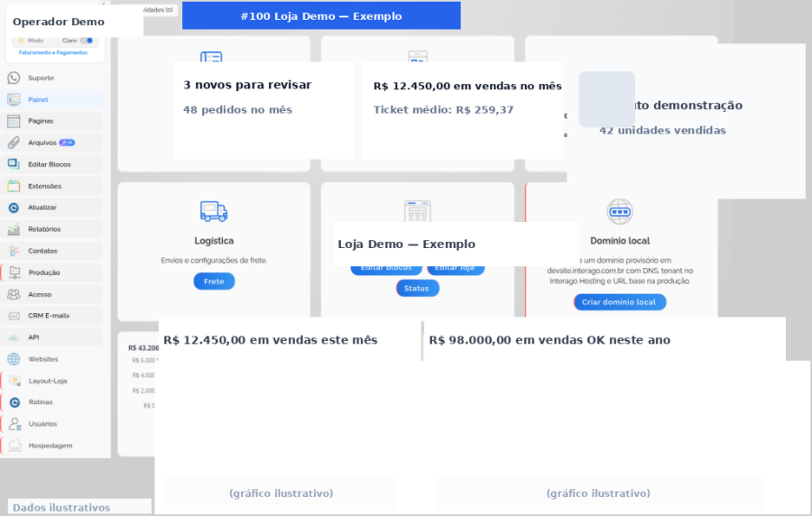Image resolution: width=812 pixels, height=516 pixels.
Task: Open the Relatórios chart icon
Action: point(14,229)
